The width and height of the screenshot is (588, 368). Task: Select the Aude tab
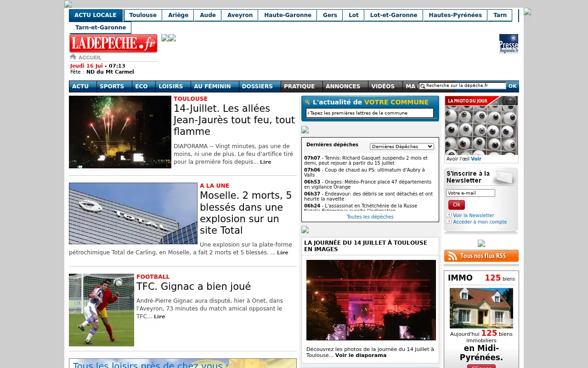(x=208, y=15)
